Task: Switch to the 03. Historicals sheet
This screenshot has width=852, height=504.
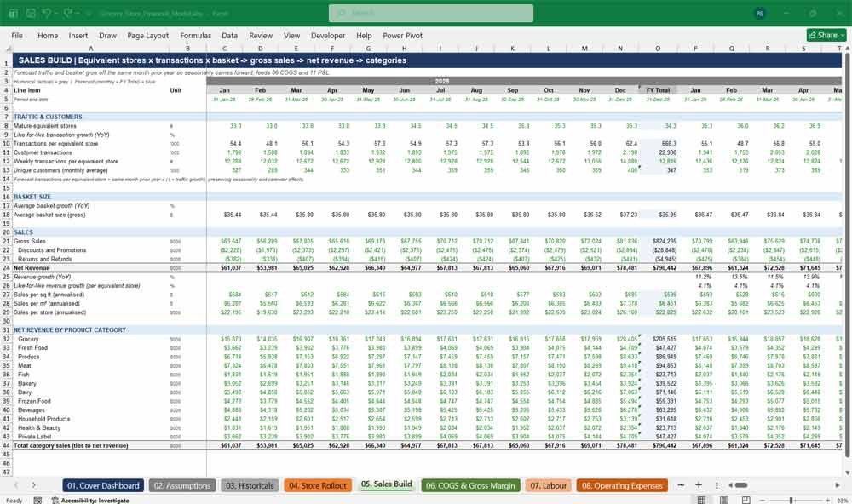Action: click(x=250, y=485)
